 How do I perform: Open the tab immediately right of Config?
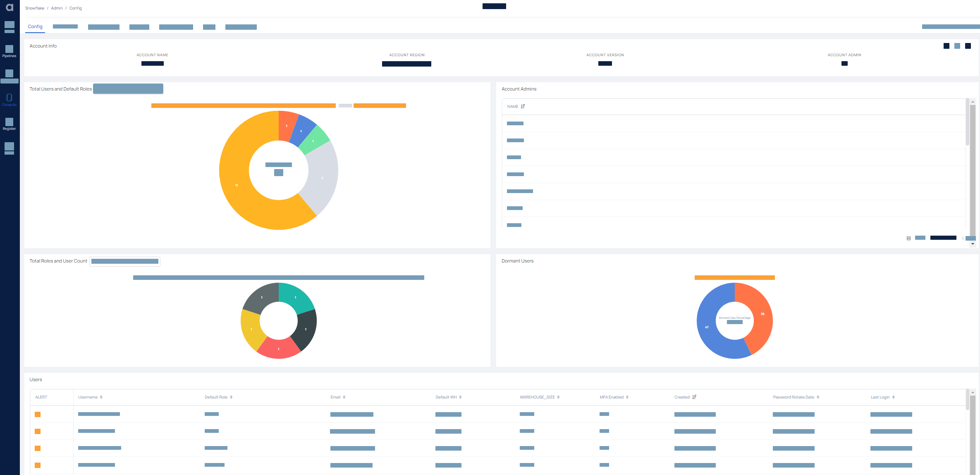(65, 26)
